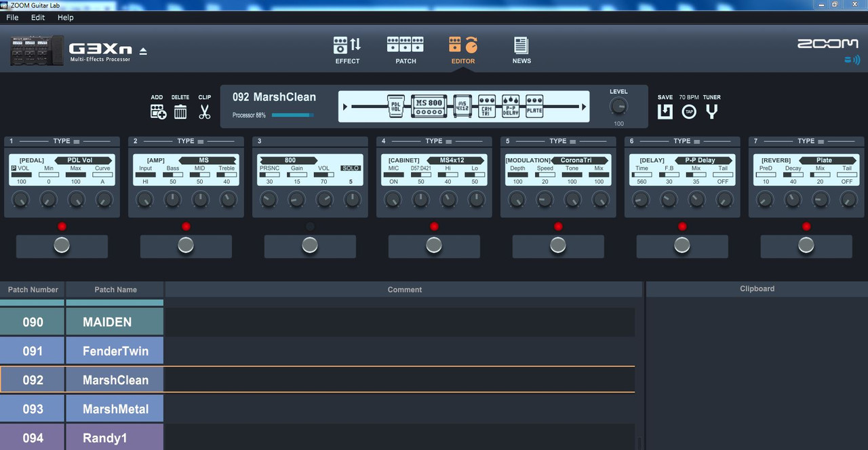The image size is (868, 450).
Task: Toggle footswitch for MS4x12 cabinet
Action: click(x=434, y=246)
